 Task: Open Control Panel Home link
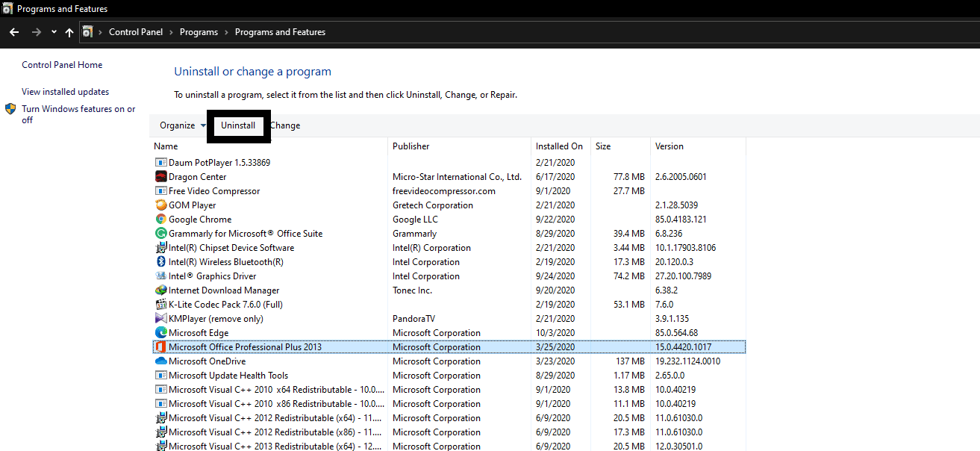[x=62, y=65]
